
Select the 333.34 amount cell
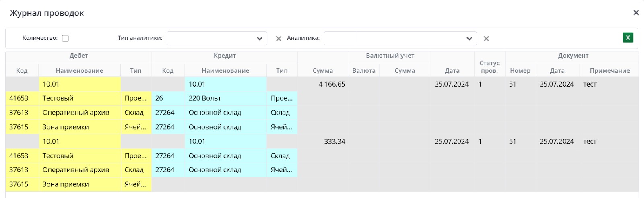click(334, 141)
